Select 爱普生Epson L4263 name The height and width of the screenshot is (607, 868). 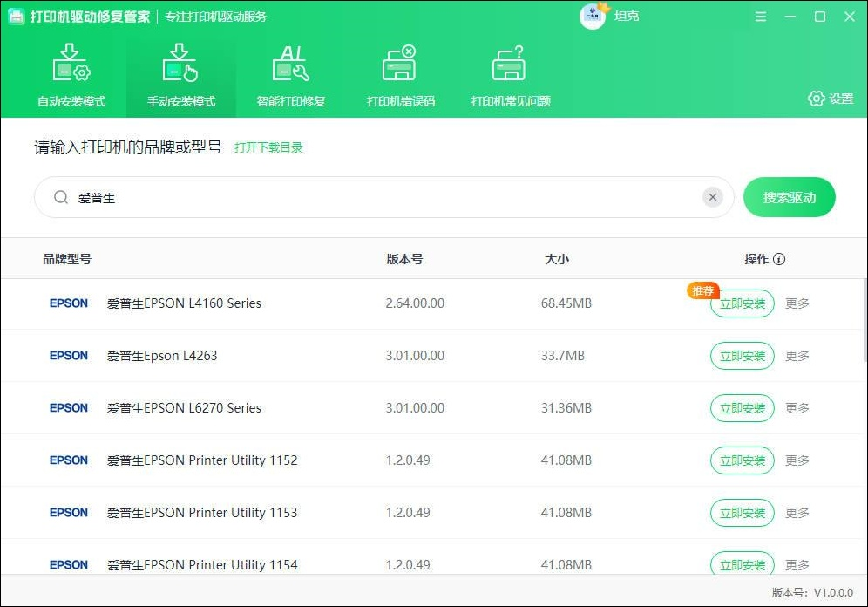[x=161, y=356]
